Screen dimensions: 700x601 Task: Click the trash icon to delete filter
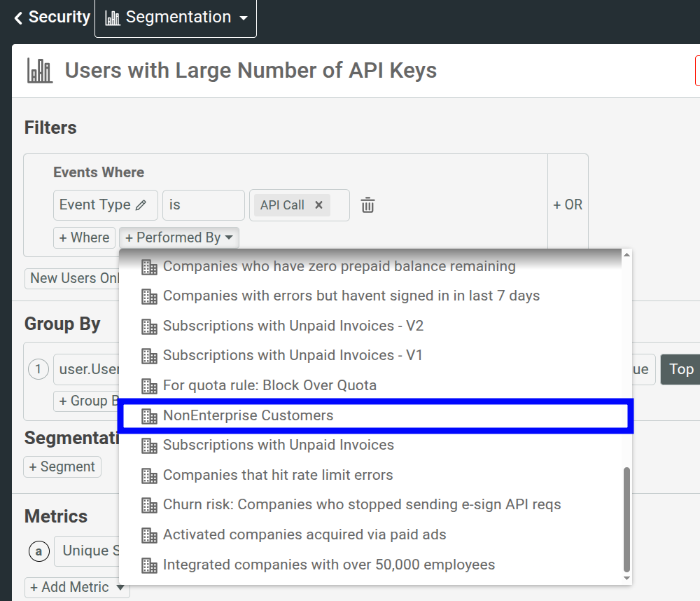(367, 205)
